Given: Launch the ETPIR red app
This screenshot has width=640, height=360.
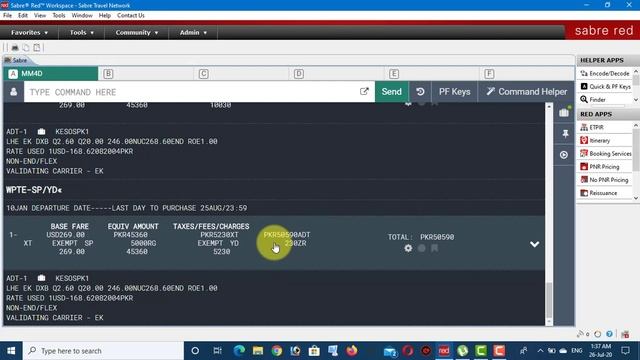Looking at the screenshot, I should (592, 127).
